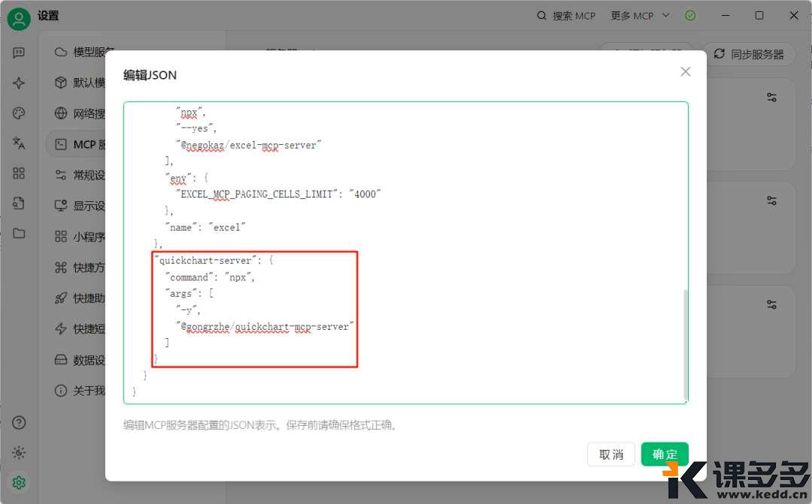
Task: Open the palette painting sidebar icon
Action: (x=19, y=113)
